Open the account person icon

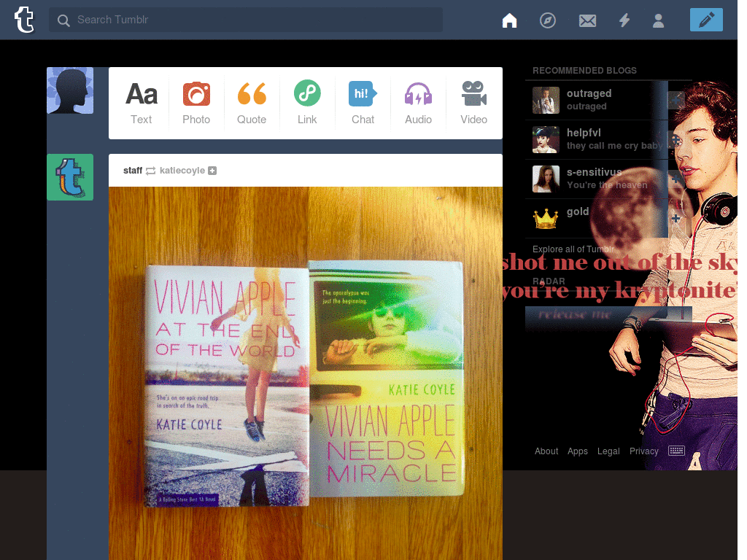pos(658,20)
